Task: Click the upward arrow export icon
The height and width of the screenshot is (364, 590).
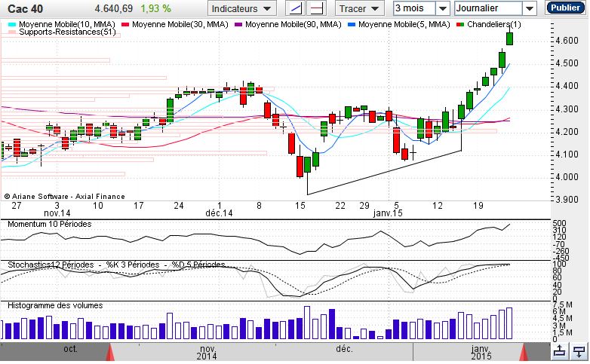Action: (560, 351)
